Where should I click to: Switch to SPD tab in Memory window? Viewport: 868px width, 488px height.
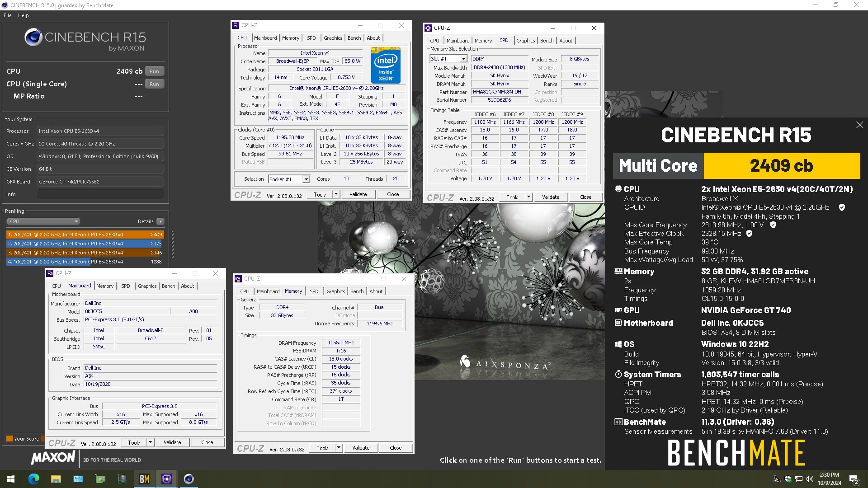[x=314, y=291]
